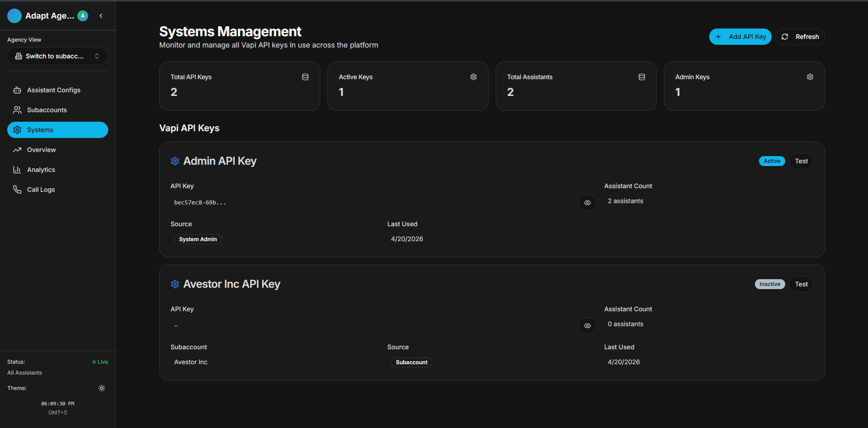Reveal the Admin API Key value with eye icon
The height and width of the screenshot is (428, 868).
point(587,203)
